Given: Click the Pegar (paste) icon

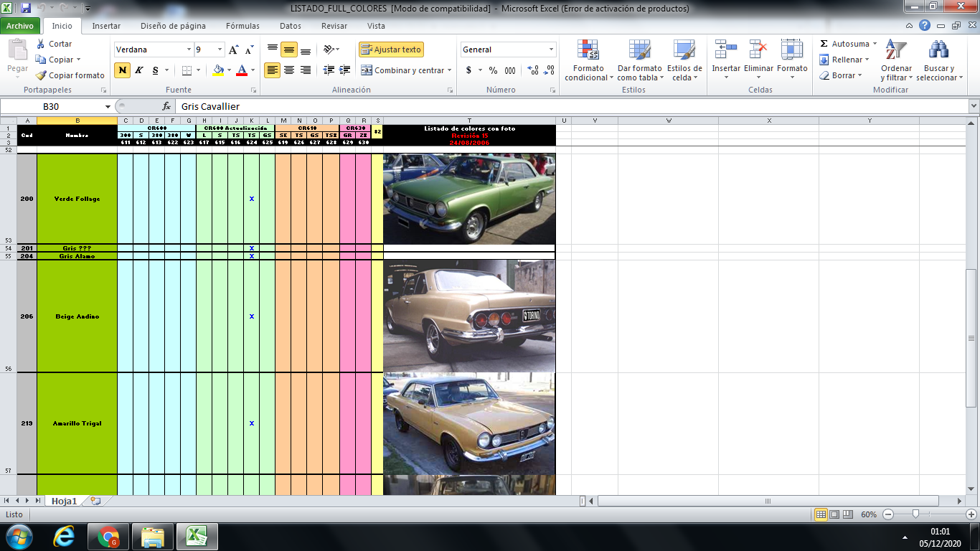Looking at the screenshot, I should 17,52.
